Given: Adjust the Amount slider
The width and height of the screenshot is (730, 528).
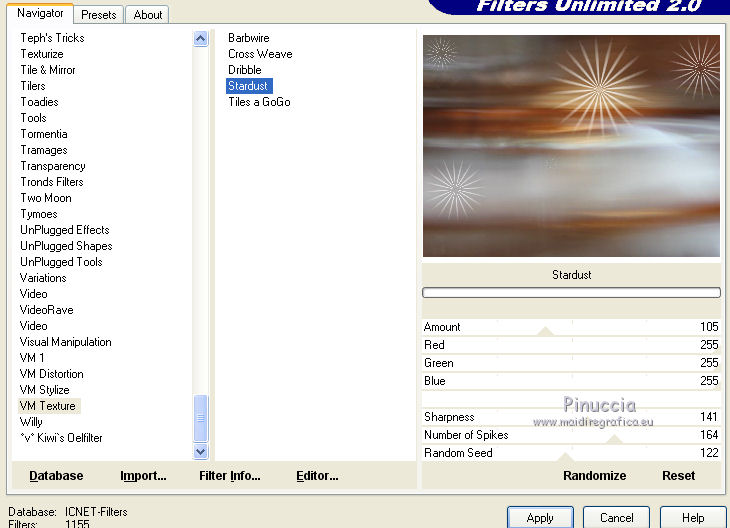Looking at the screenshot, I should [571, 327].
